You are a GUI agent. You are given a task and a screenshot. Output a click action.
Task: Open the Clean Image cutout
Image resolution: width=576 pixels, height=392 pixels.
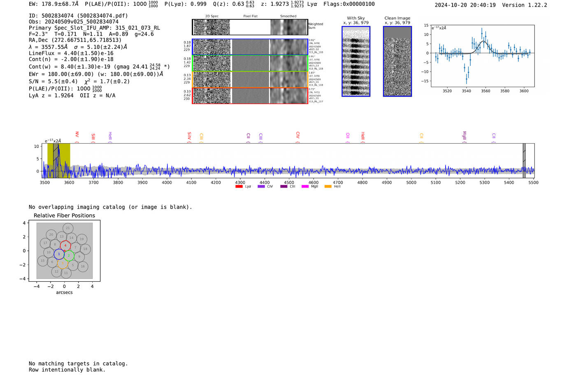pyautogui.click(x=397, y=61)
